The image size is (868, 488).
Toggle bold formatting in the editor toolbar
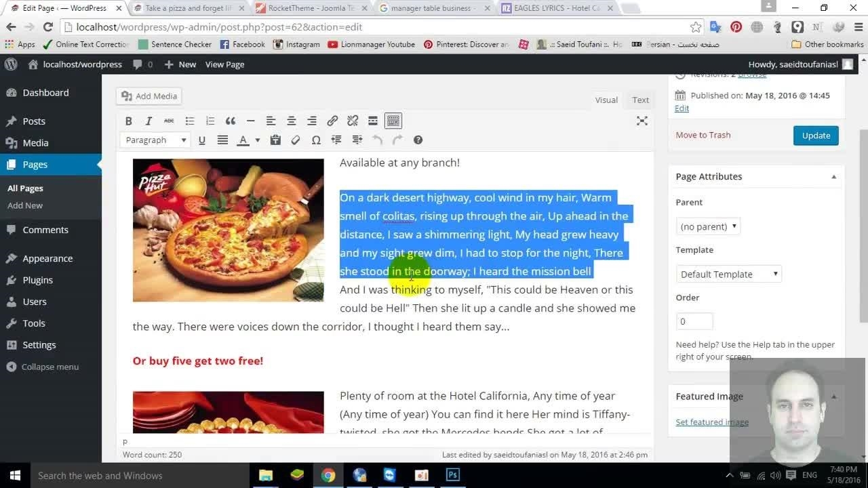128,121
